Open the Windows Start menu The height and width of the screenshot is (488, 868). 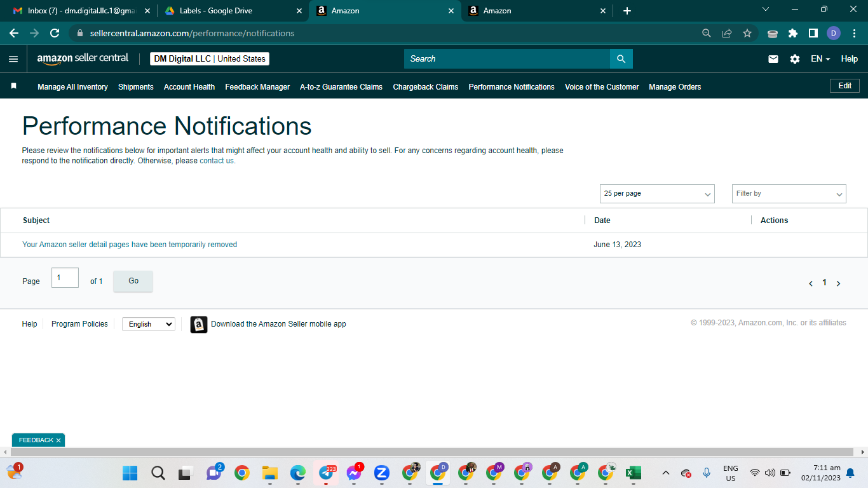tap(130, 473)
